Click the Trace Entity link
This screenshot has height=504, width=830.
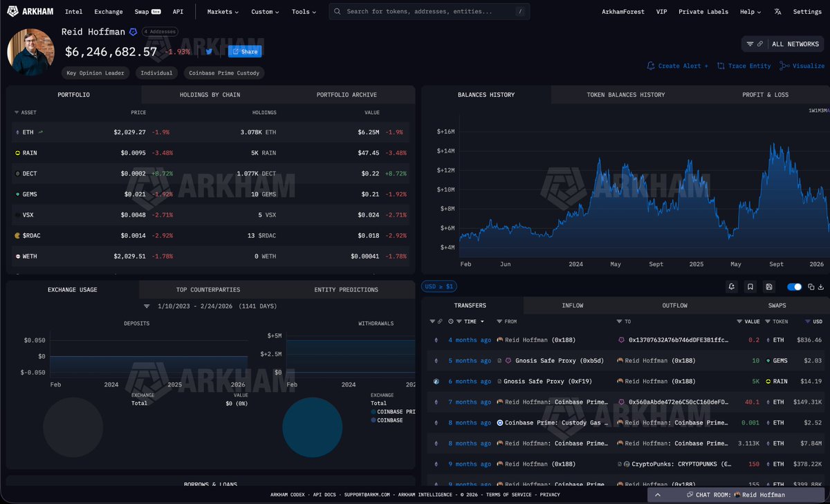744,66
